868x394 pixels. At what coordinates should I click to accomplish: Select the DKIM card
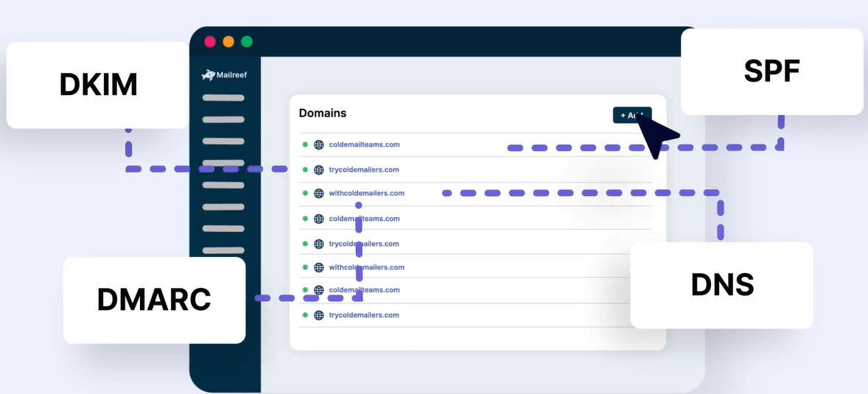coord(98,85)
